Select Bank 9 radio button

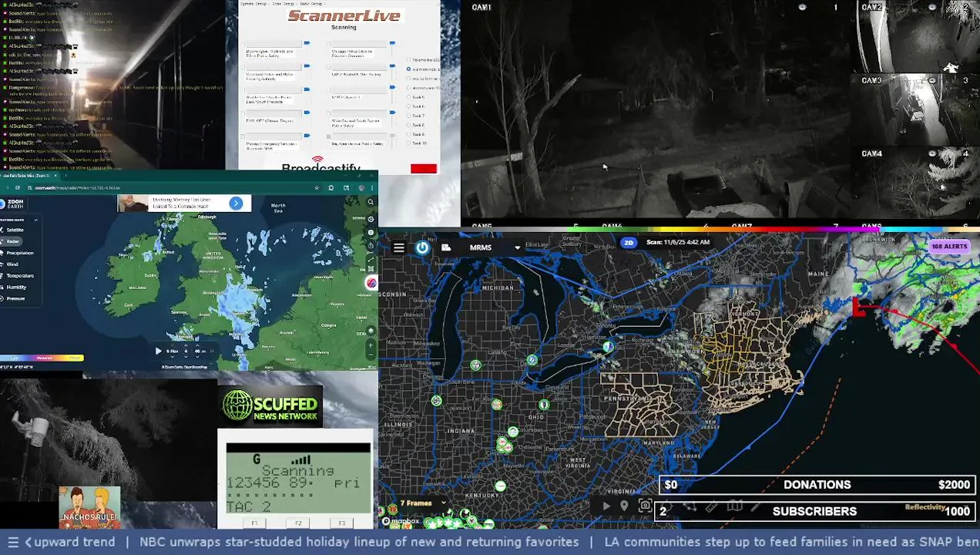(408, 134)
